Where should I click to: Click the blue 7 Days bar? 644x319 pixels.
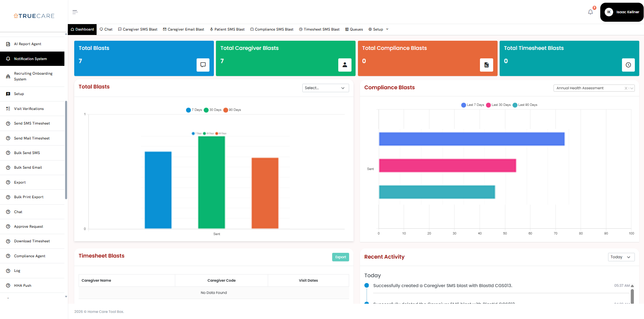[158, 190]
